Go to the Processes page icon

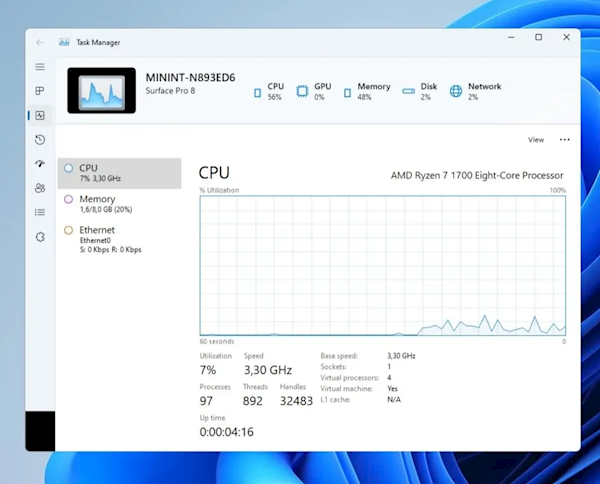(40, 91)
